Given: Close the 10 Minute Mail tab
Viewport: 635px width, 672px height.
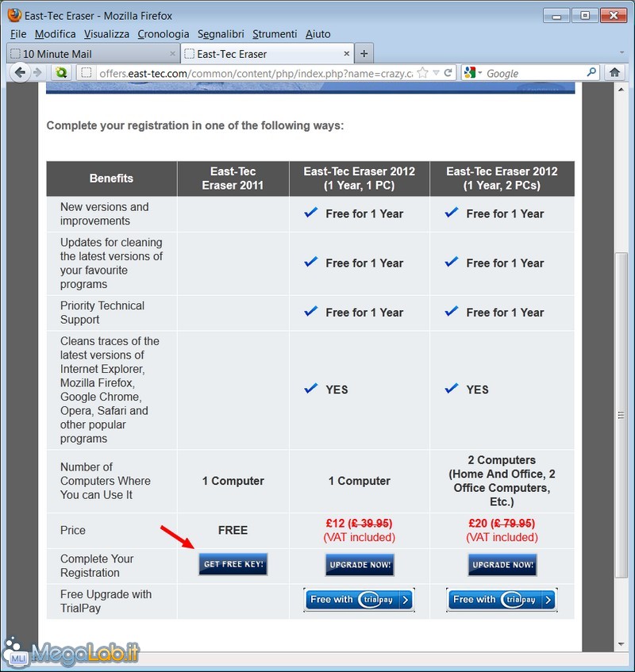Looking at the screenshot, I should tap(172, 54).
